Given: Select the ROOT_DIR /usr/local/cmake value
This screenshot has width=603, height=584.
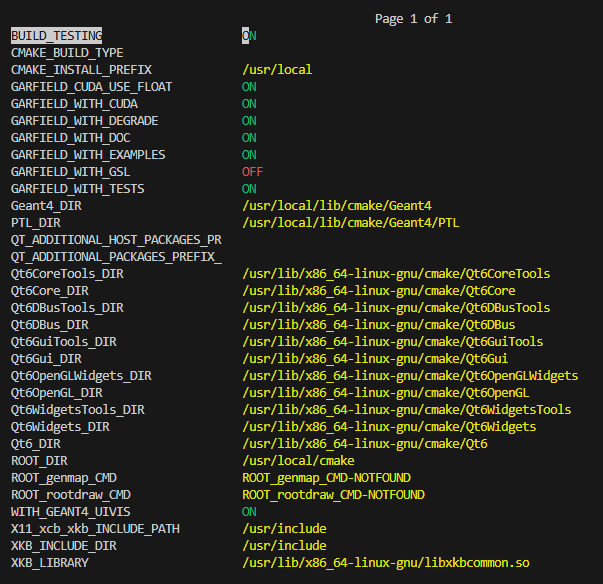Looking at the screenshot, I should click(x=298, y=460).
